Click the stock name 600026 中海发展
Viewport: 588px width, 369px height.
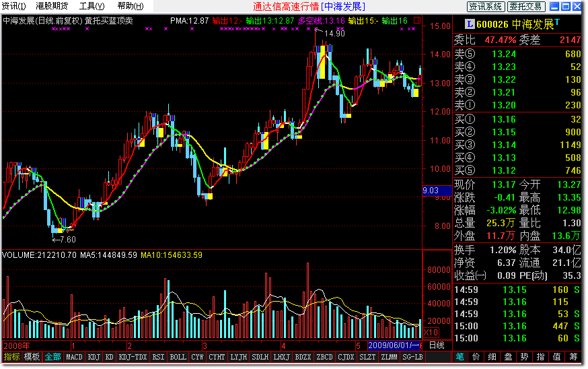pyautogui.click(x=515, y=24)
